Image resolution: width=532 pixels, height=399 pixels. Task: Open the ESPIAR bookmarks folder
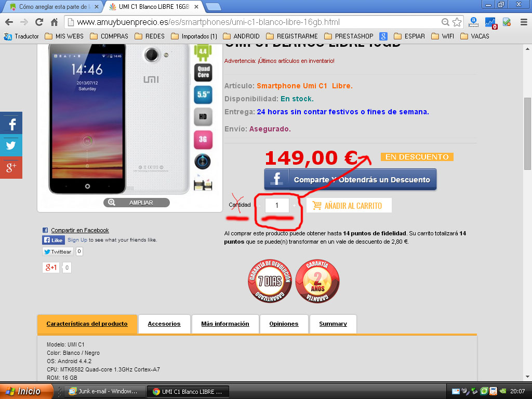click(x=409, y=36)
